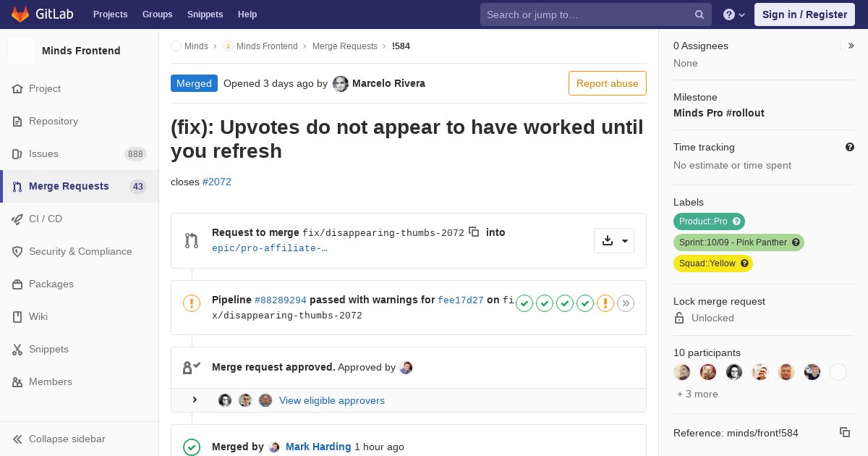
Task: Open the Minds Frontend project avatar
Action: pyautogui.click(x=22, y=51)
